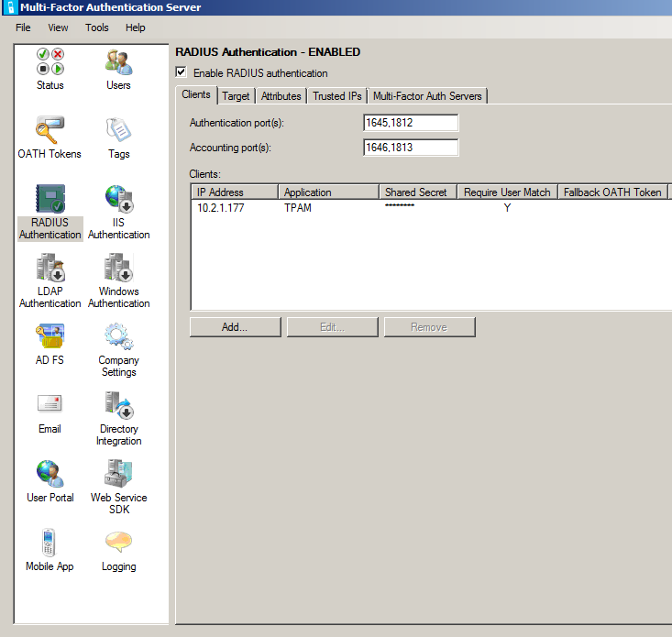Switch to the Target tab
Image resolution: width=672 pixels, height=637 pixels.
[x=236, y=96]
